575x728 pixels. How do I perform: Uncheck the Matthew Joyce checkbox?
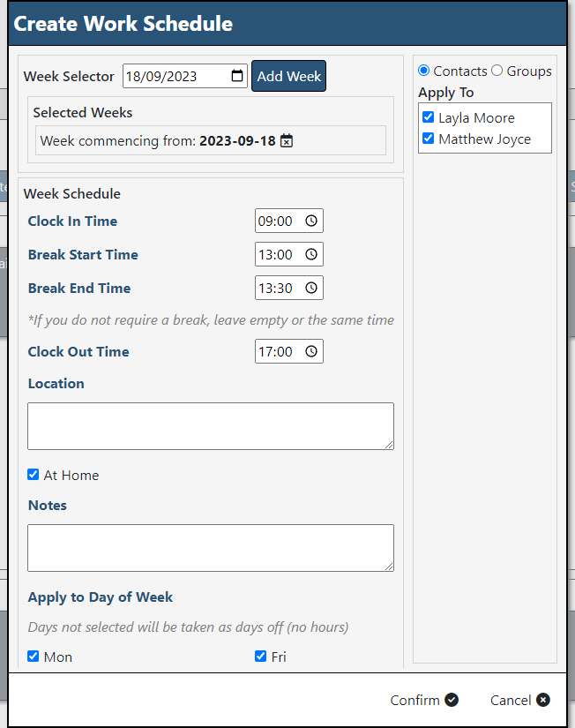tap(428, 139)
